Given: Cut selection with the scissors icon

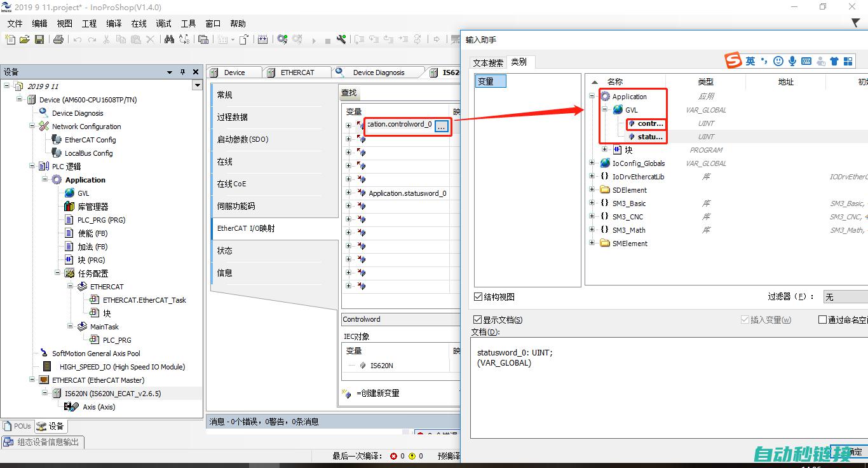Looking at the screenshot, I should pyautogui.click(x=106, y=39).
